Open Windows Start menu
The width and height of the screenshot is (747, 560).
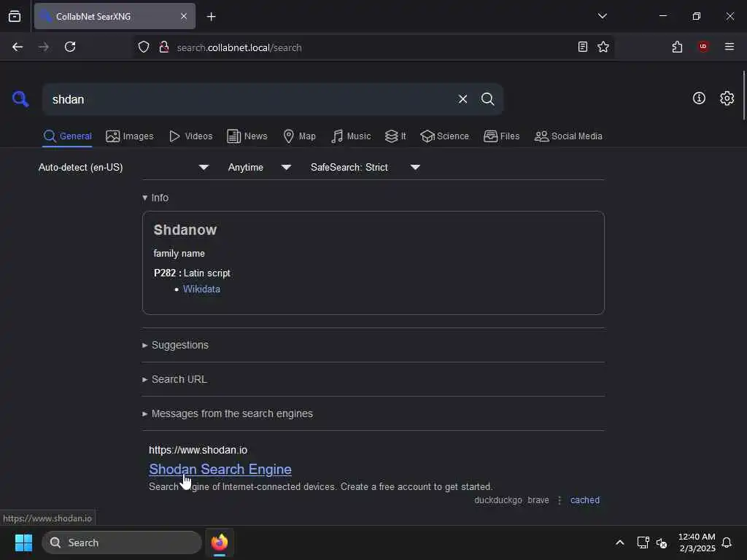[x=23, y=542]
